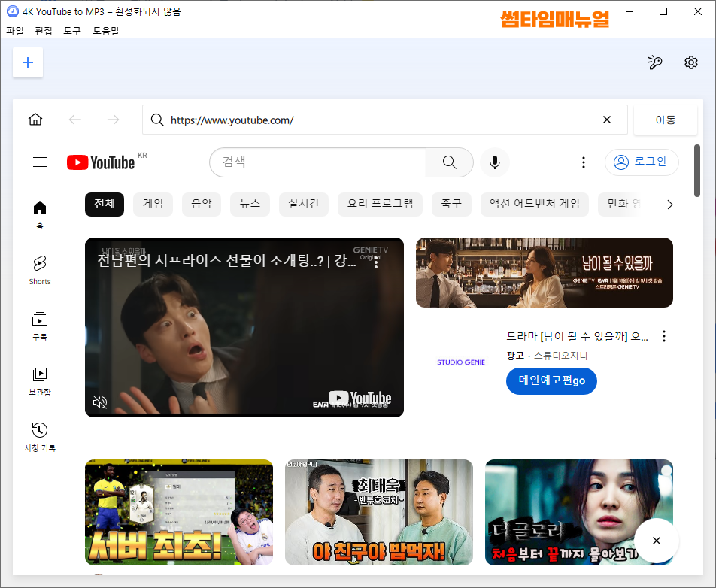Click the featured video title 전남편의 서프라이즈 선물이
716x588 pixels.
pyautogui.click(x=226, y=261)
